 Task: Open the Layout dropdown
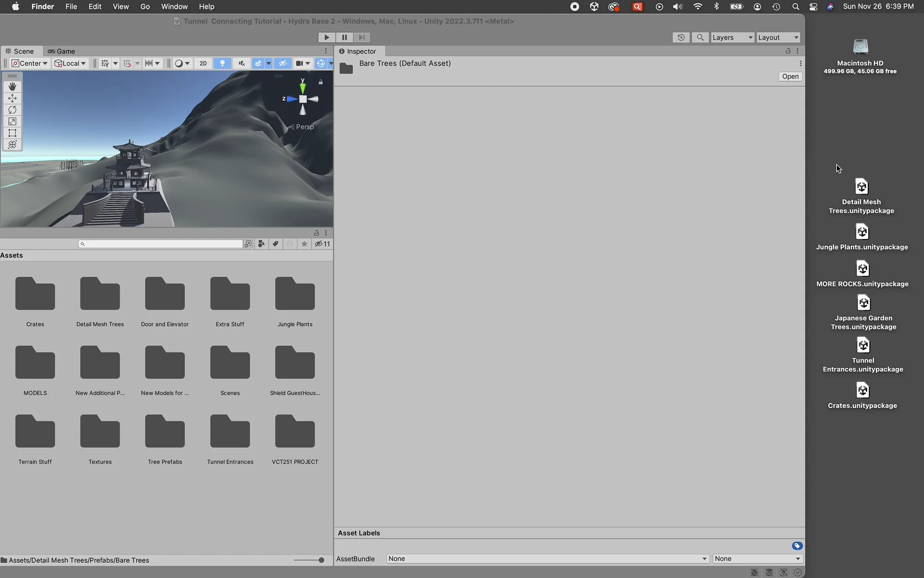tap(778, 38)
